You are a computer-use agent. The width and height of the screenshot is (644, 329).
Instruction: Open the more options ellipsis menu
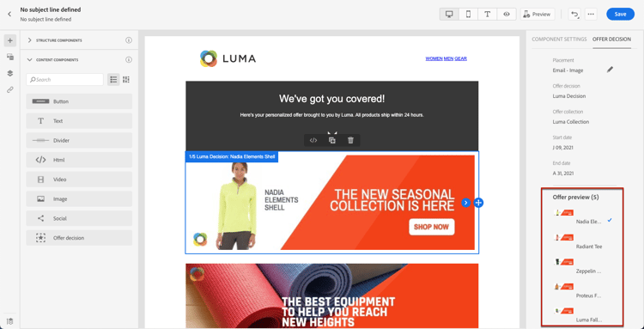pos(591,14)
